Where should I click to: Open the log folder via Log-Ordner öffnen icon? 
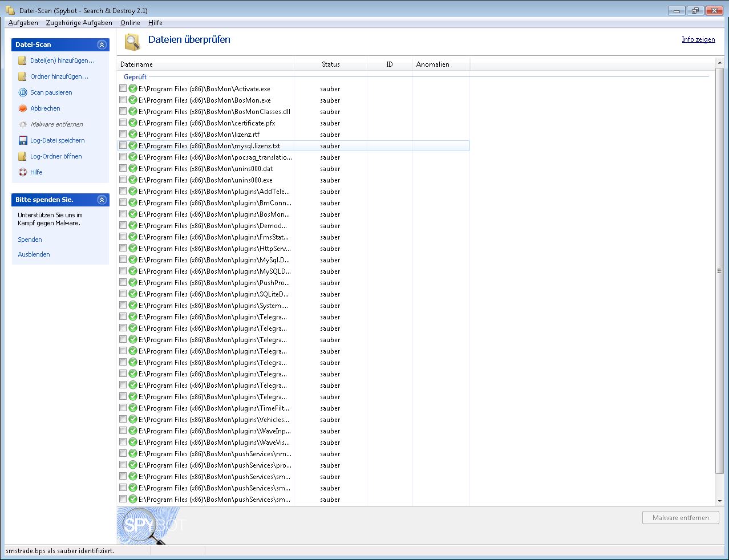coord(23,156)
